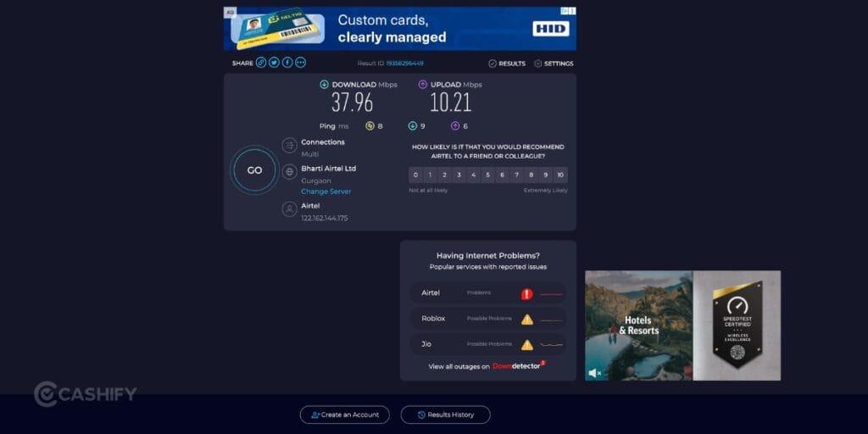Rate recommendation 9
Viewport: 868px width, 434px height.
coord(545,175)
